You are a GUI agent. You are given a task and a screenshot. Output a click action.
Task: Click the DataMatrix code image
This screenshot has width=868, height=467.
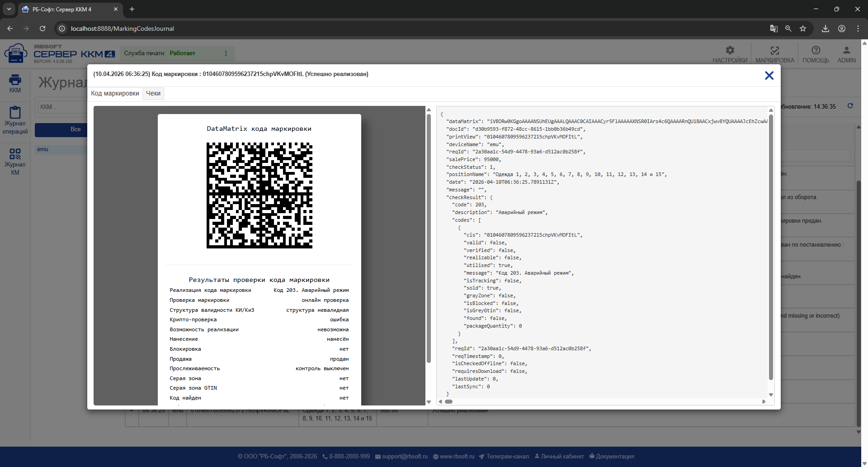(259, 195)
